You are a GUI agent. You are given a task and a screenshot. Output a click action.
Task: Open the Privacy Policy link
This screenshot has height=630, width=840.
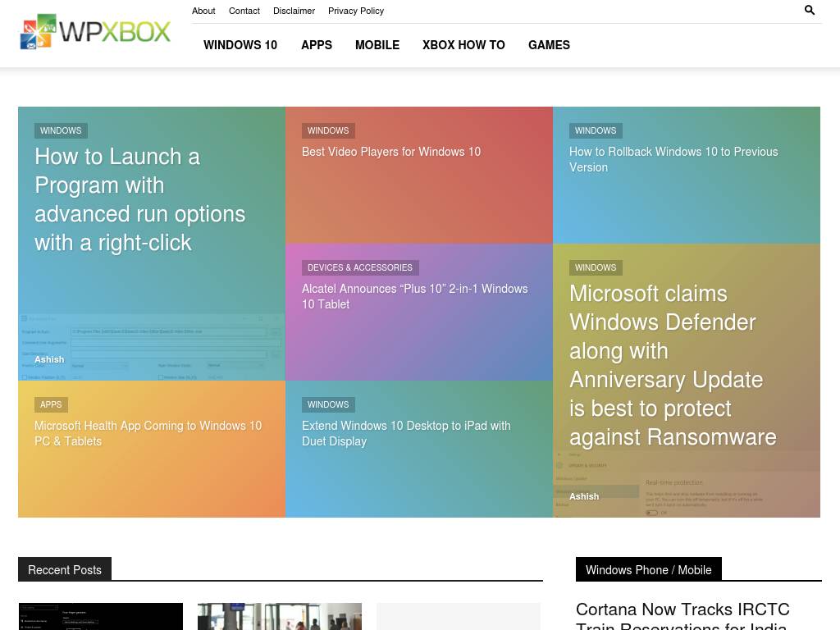(x=356, y=11)
